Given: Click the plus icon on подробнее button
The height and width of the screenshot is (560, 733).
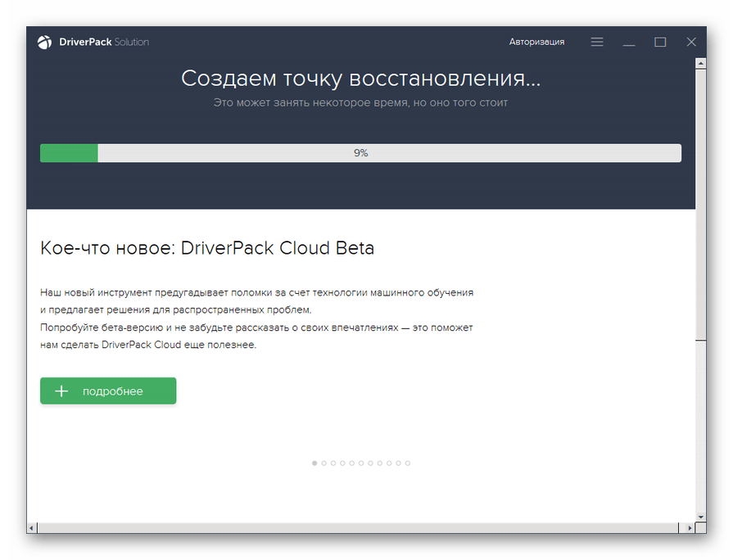Looking at the screenshot, I should (x=61, y=391).
